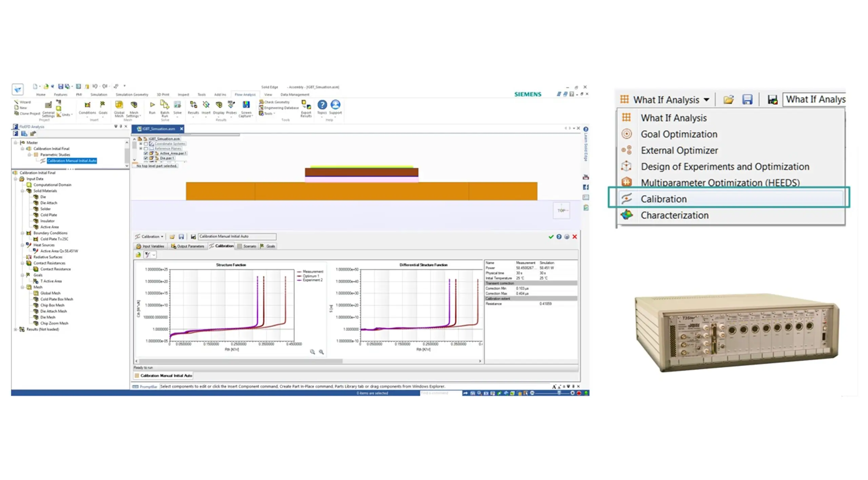Select Cold Plate Box Mesh tree item
The image size is (868, 480).
tap(56, 299)
